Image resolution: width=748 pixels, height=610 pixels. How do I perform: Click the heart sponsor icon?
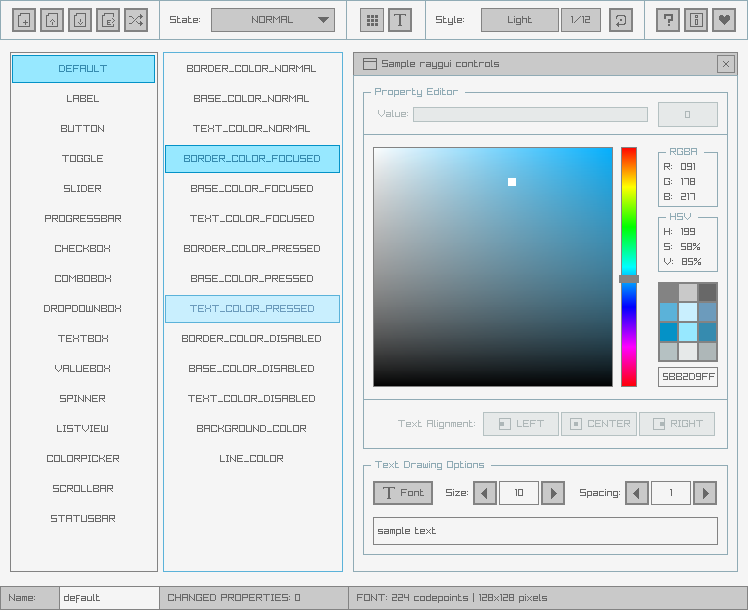[724, 20]
